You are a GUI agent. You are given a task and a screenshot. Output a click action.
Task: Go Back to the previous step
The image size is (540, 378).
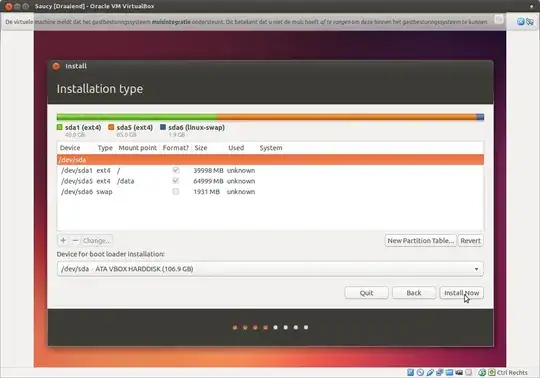414,293
